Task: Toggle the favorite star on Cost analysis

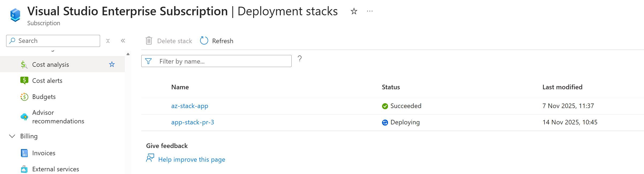Action: pyautogui.click(x=112, y=64)
